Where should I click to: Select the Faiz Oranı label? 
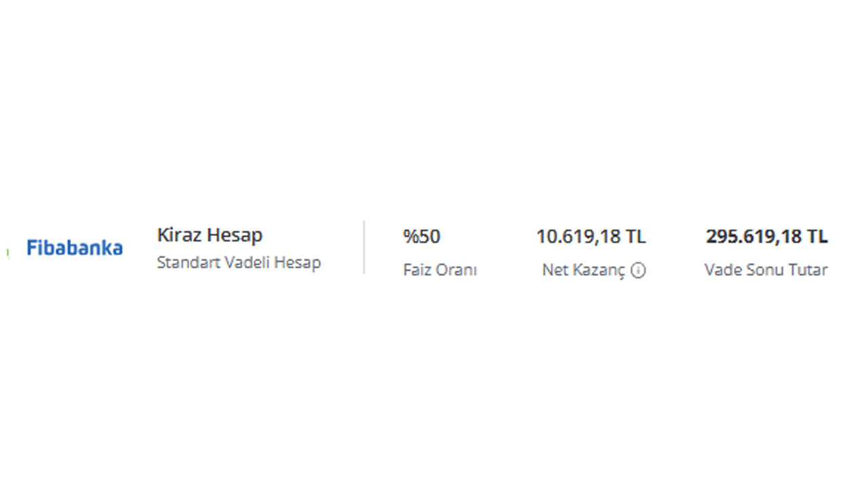(440, 270)
